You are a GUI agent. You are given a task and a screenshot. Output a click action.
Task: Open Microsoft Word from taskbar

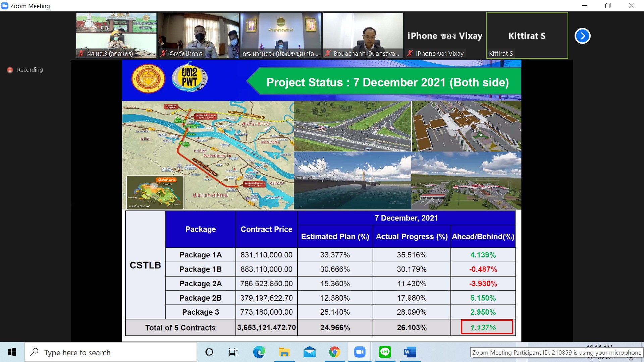[410, 352]
